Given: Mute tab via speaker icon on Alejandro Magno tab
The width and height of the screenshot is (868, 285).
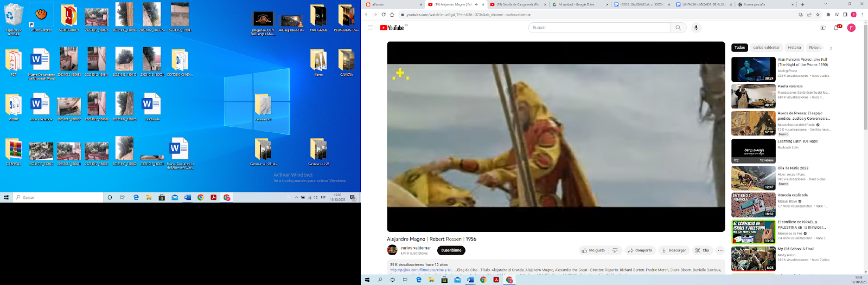Looking at the screenshot, I should 476,4.
